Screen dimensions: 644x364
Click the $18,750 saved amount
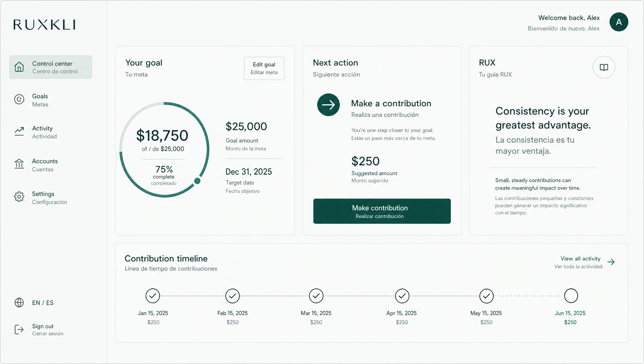162,136
